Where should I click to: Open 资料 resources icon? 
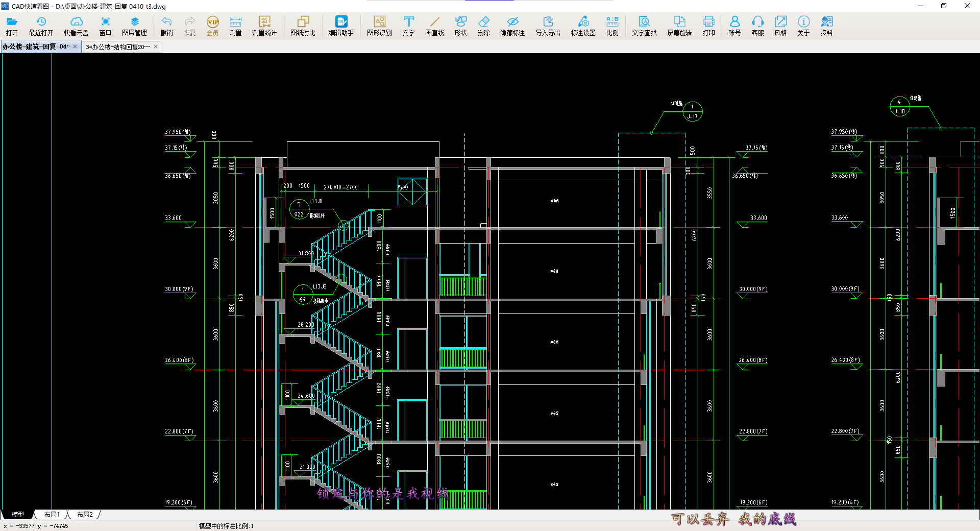click(x=826, y=26)
